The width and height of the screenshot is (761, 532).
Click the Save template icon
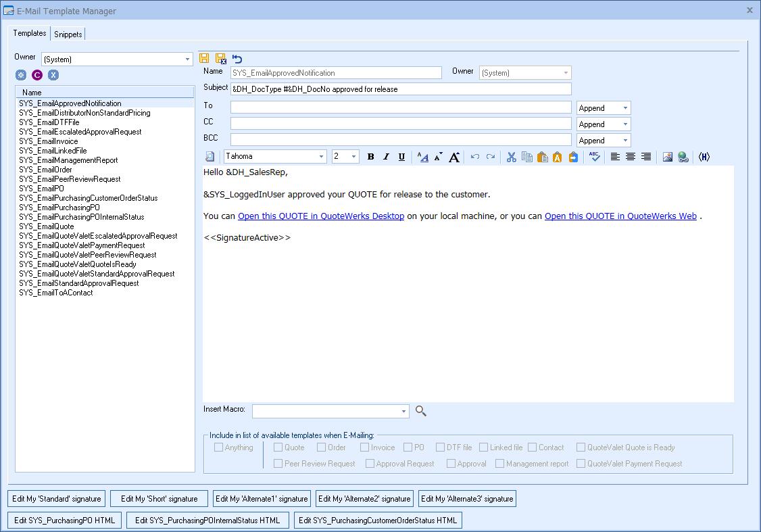tap(204, 59)
